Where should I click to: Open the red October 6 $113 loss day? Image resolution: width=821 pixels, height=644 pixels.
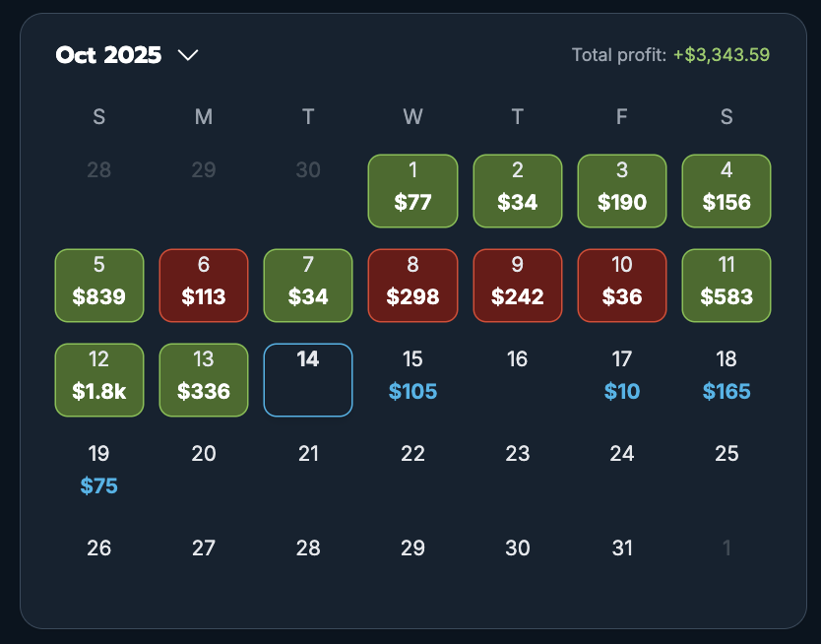click(x=204, y=286)
